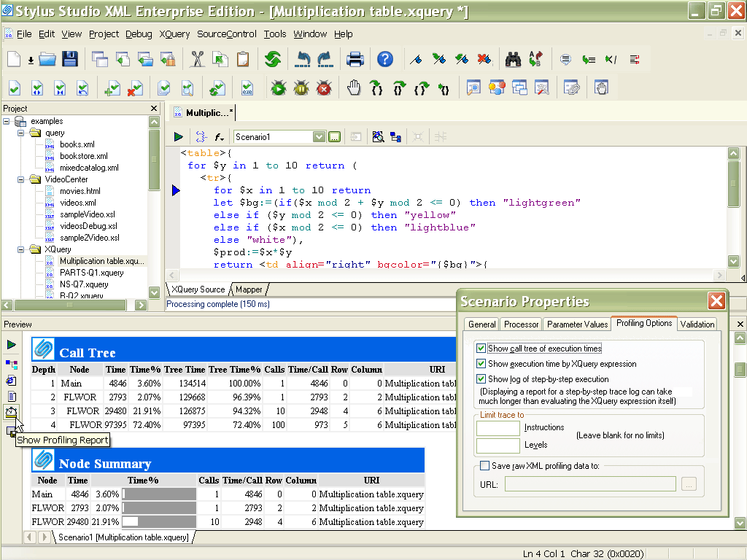Click the browse button beside the URL field
Image resolution: width=747 pixels, height=560 pixels.
click(689, 483)
